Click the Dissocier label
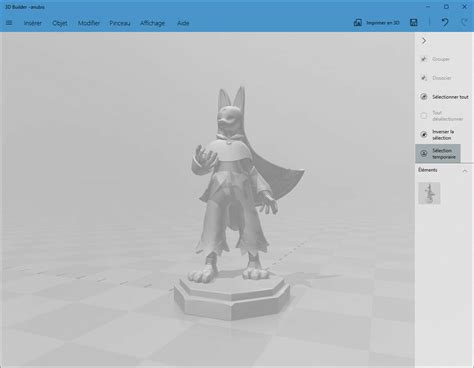Viewport: 474px width, 368px height. [442, 78]
